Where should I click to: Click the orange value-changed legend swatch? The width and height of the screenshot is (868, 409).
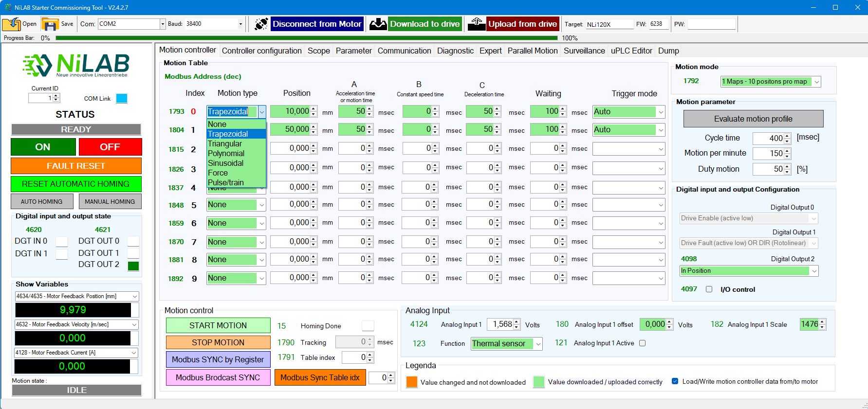[412, 382]
